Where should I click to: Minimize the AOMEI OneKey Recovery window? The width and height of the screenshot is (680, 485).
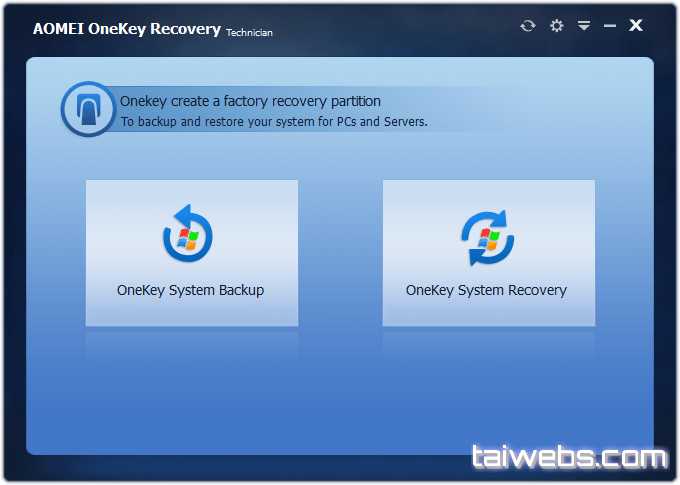click(x=610, y=26)
